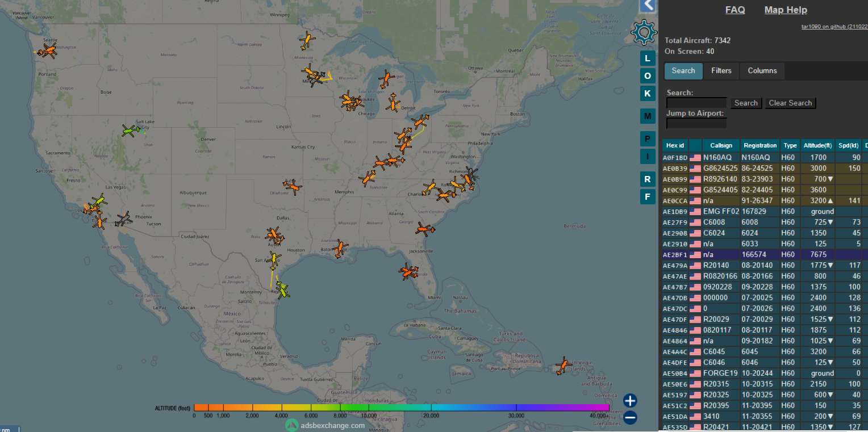Select the R20140 aircraft row
This screenshot has width=868, height=432.
point(765,265)
